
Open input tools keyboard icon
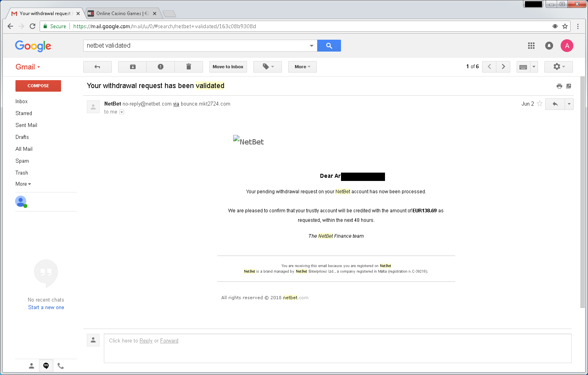click(x=523, y=67)
